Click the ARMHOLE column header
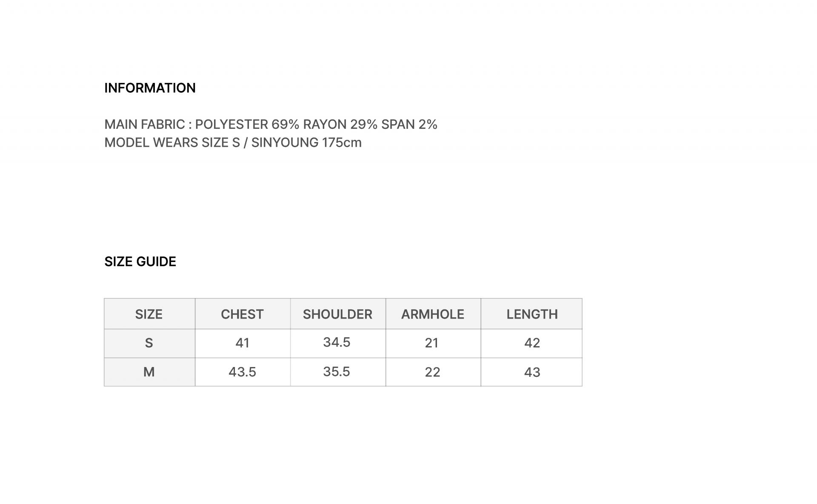Image resolution: width=817 pixels, height=504 pixels. click(x=433, y=314)
